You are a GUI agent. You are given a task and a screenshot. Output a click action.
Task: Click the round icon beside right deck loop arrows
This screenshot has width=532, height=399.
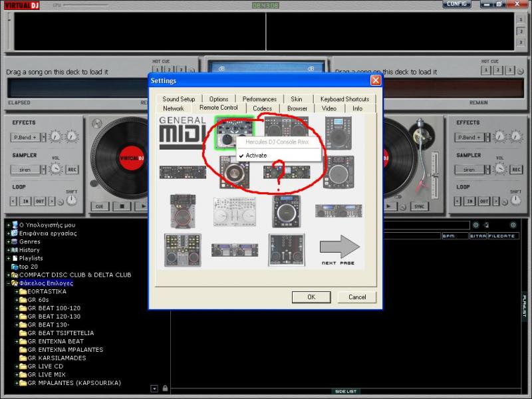505,202
